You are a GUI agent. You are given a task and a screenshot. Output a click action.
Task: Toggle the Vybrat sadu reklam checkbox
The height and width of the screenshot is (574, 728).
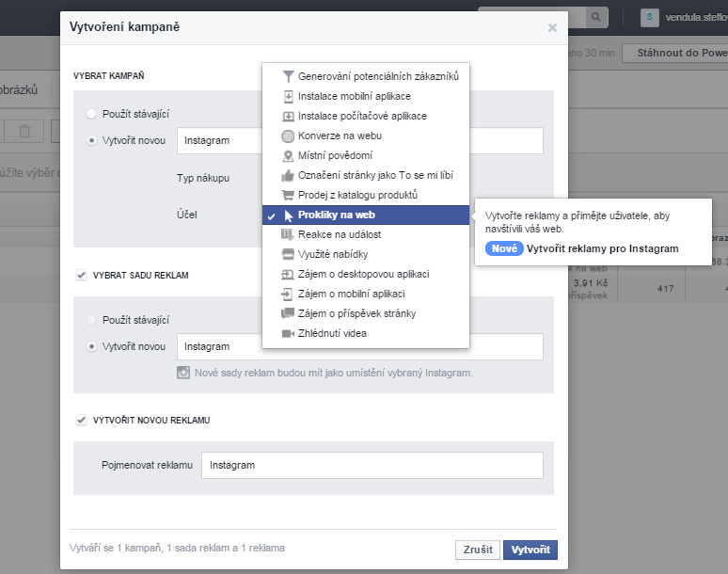81,275
